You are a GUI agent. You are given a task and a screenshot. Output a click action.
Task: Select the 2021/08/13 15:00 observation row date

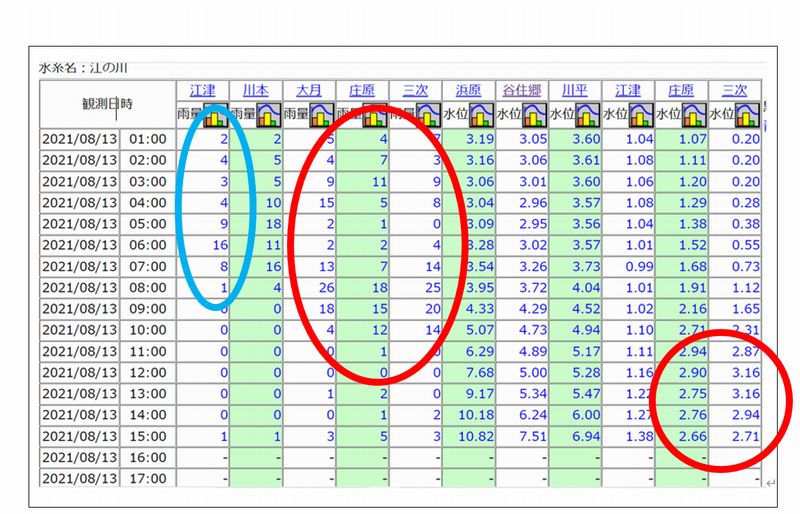(x=79, y=437)
